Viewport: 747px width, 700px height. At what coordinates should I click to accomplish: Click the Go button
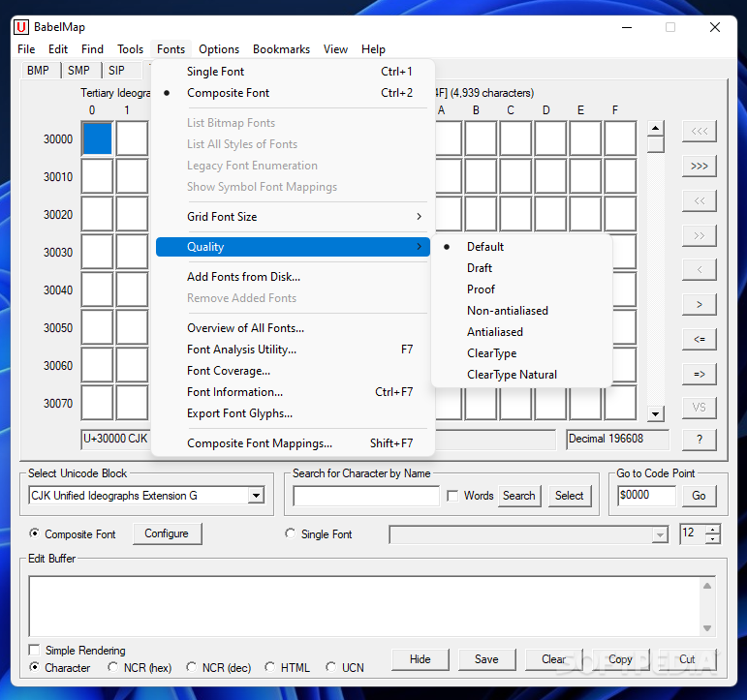[x=699, y=496]
